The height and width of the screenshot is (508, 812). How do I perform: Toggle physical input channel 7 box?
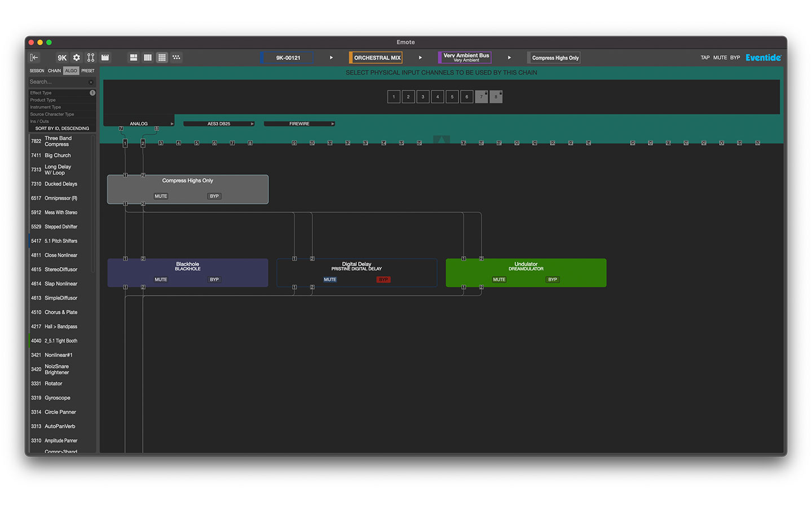click(x=481, y=97)
